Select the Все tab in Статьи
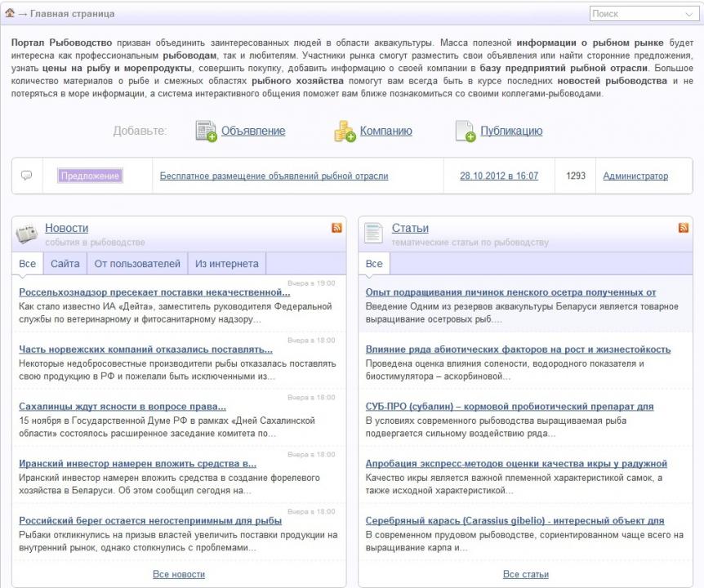Screen dimensions: 704x588 [x=374, y=264]
